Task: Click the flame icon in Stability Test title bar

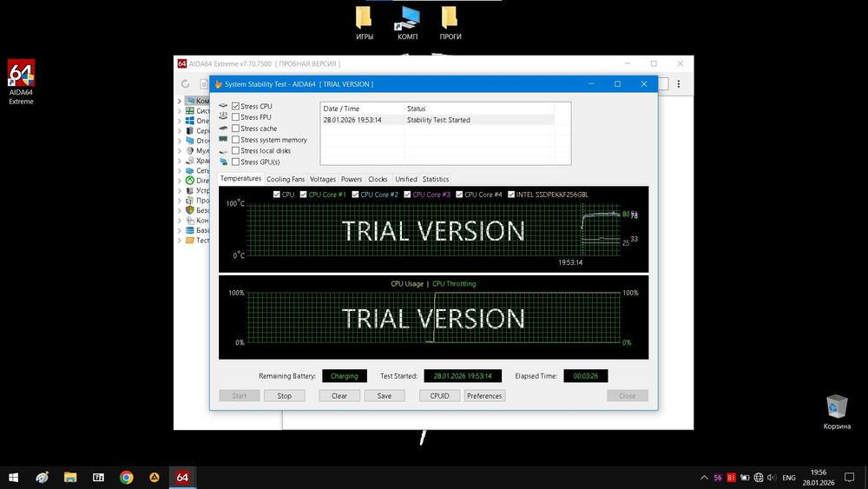Action: pyautogui.click(x=219, y=84)
